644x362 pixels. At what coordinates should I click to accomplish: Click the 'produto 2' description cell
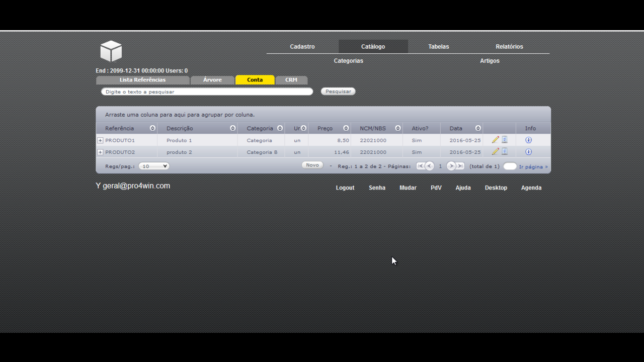click(197, 152)
